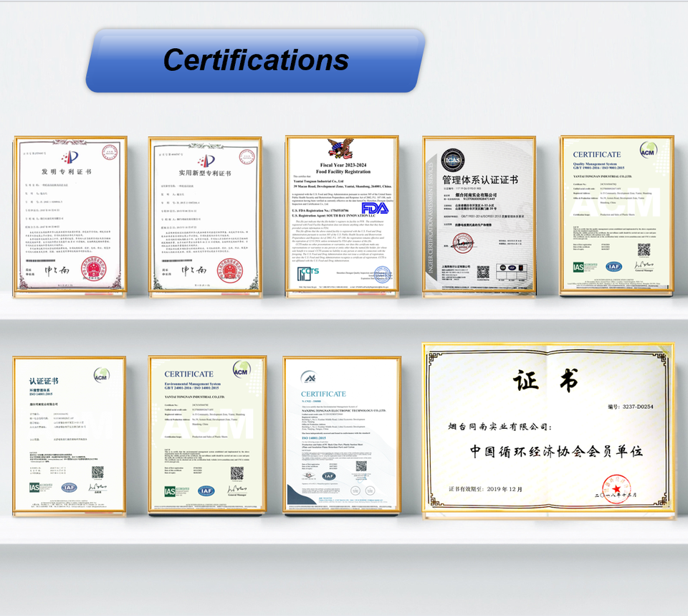Click the signature on 发明专利证书

(57, 270)
